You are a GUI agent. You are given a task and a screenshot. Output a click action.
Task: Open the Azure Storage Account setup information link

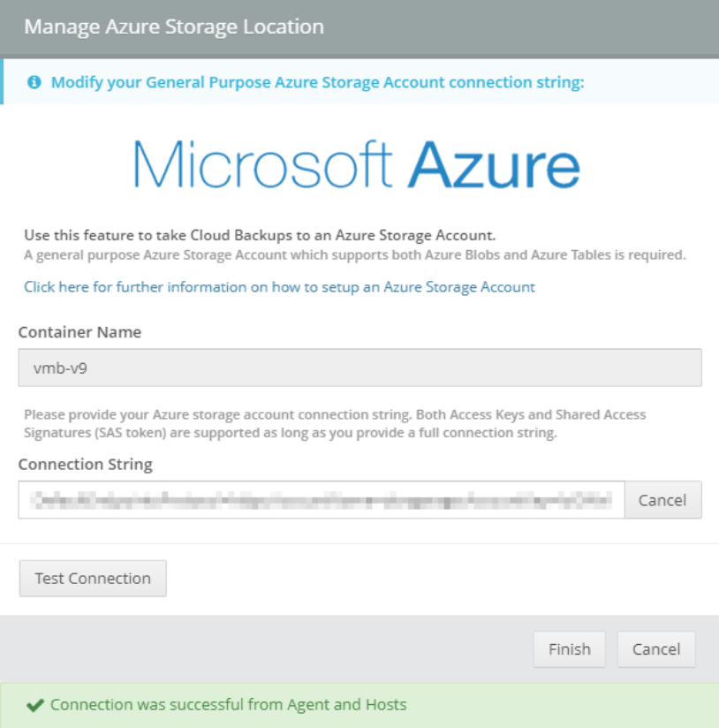click(279, 287)
